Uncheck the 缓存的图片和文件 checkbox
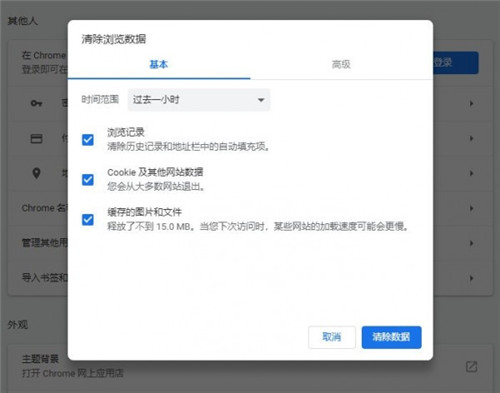 coord(88,220)
